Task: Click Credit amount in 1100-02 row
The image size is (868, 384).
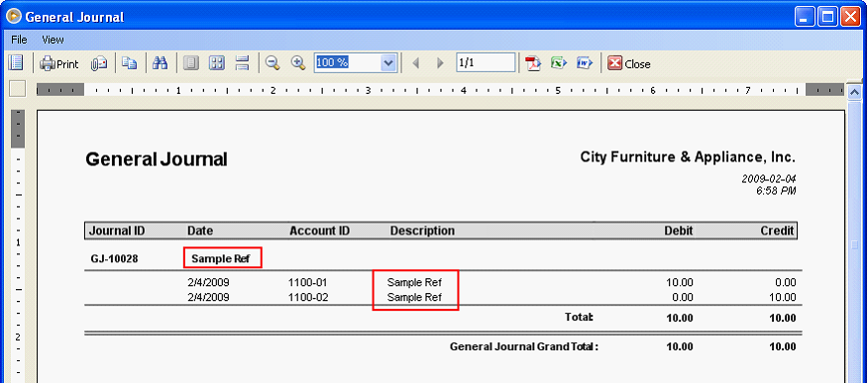Action: (782, 297)
